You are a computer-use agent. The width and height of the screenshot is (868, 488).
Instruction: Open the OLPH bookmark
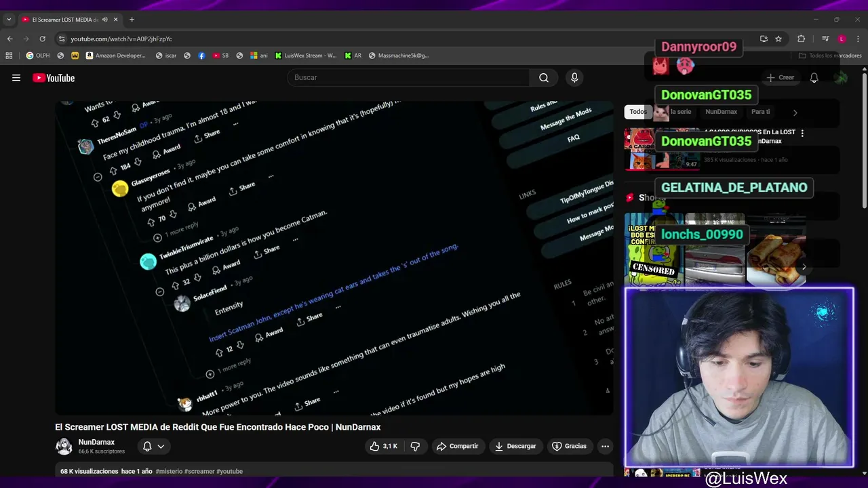point(38,56)
